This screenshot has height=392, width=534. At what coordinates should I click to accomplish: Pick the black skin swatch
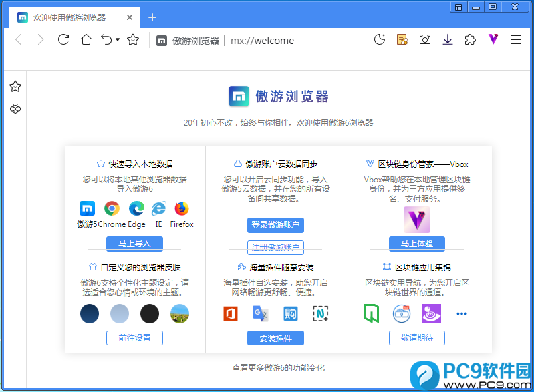(x=150, y=313)
